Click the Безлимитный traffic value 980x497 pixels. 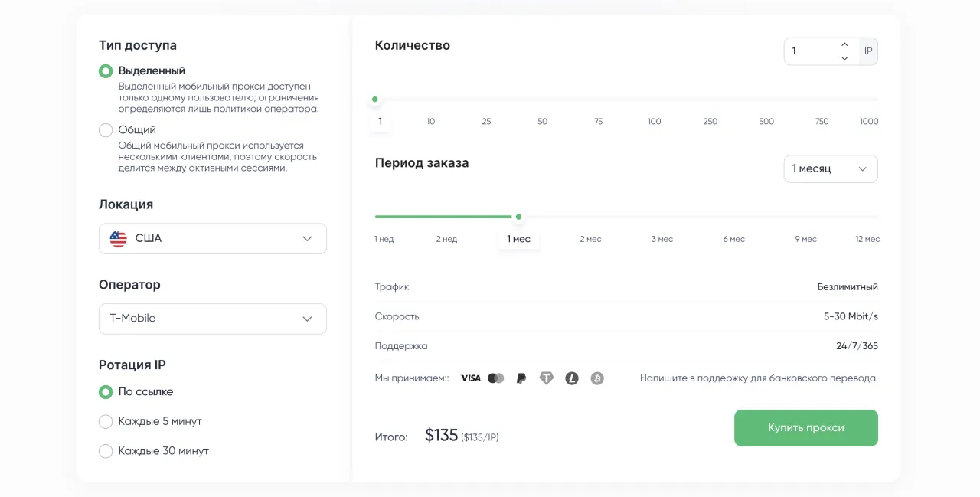848,287
